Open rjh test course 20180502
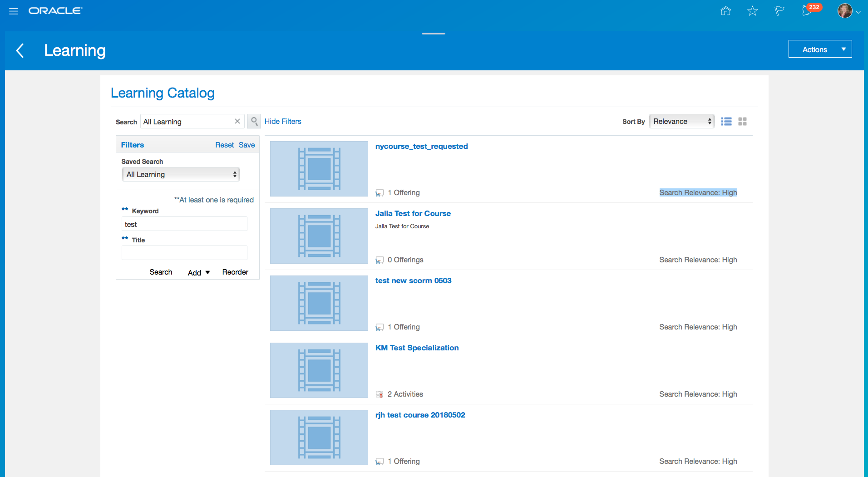 pos(420,415)
